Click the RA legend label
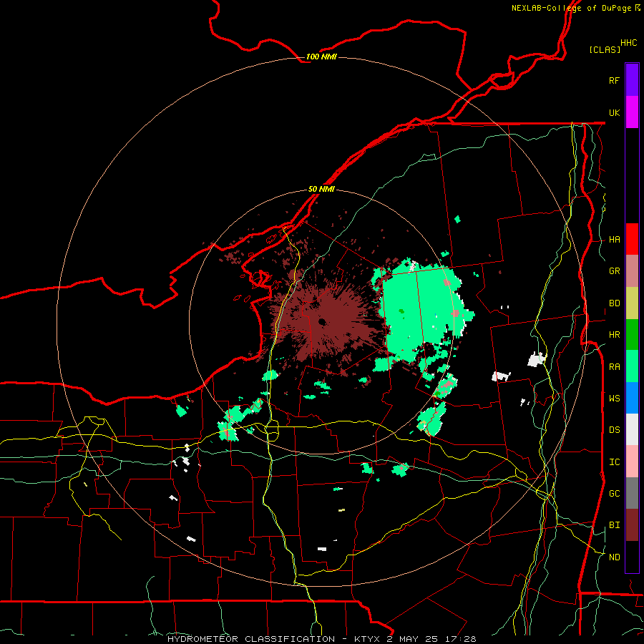 614,366
